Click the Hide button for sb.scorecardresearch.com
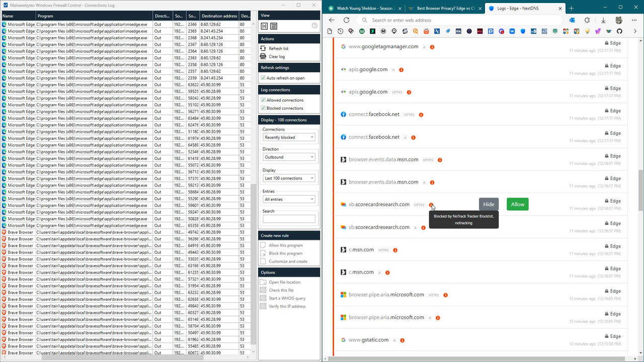 coord(489,204)
